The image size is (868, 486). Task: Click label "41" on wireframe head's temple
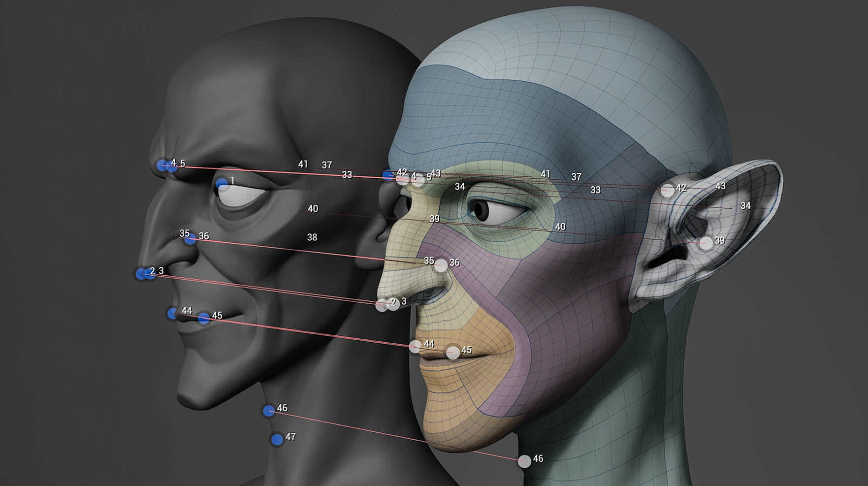pos(545,174)
